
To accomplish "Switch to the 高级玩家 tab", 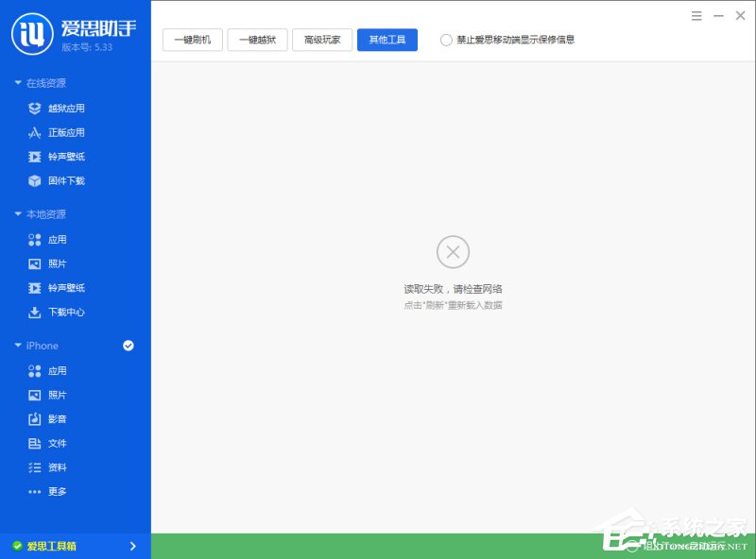I will (321, 40).
